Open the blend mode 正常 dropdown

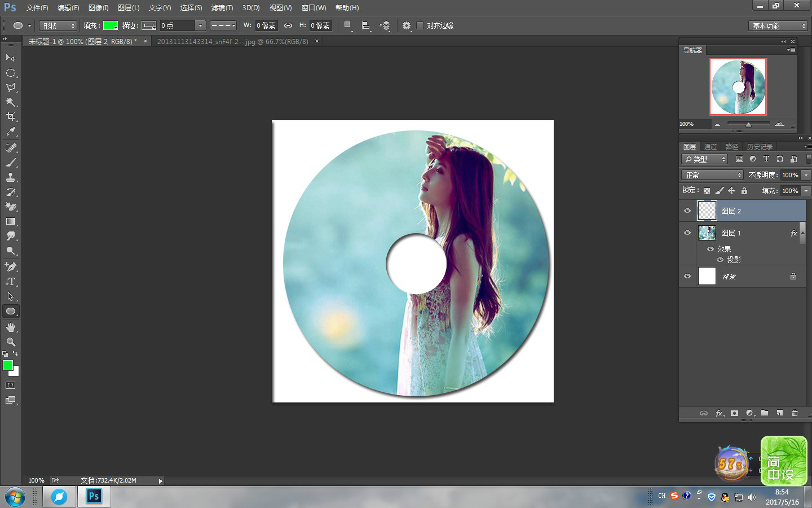pyautogui.click(x=713, y=175)
